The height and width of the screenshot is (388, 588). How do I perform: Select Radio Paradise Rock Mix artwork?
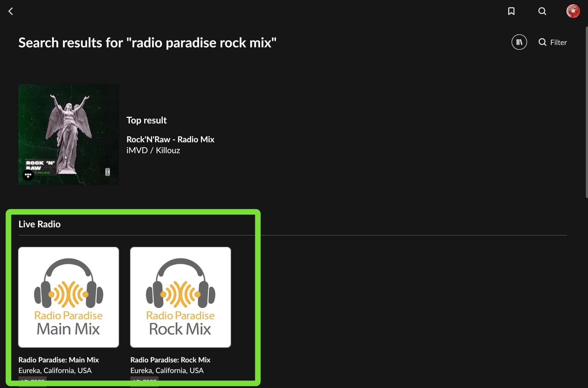coord(180,297)
